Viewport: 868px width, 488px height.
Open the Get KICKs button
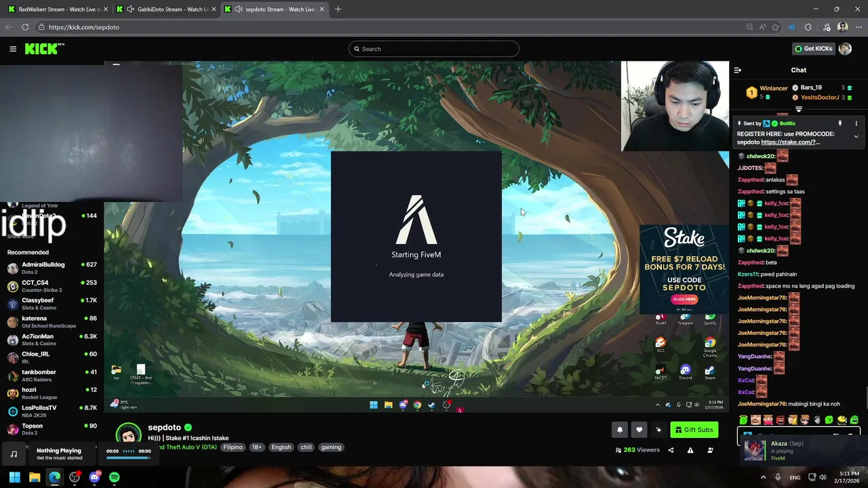tap(813, 49)
